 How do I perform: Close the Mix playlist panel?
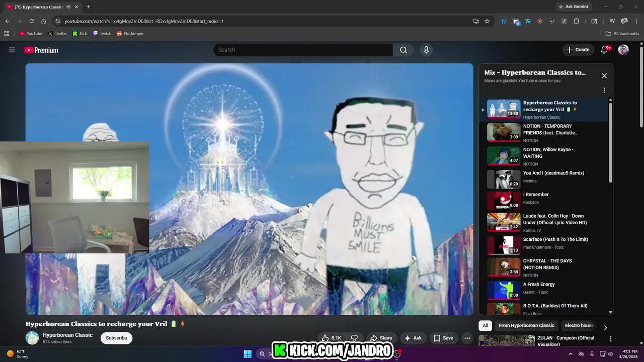click(604, 76)
